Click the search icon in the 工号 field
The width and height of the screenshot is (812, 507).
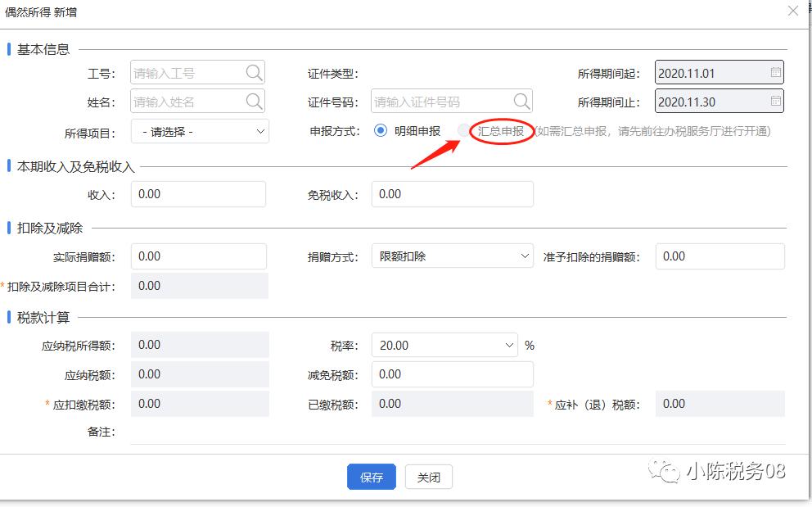[x=255, y=72]
